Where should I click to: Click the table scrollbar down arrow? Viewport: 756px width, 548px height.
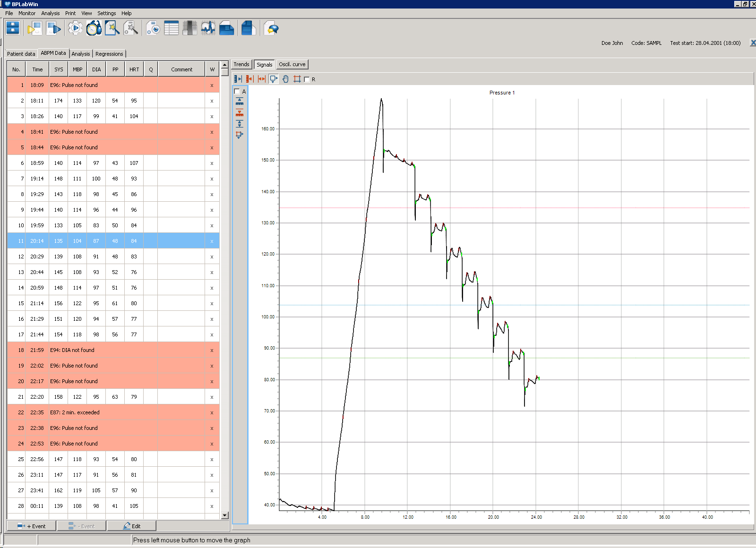pos(225,515)
